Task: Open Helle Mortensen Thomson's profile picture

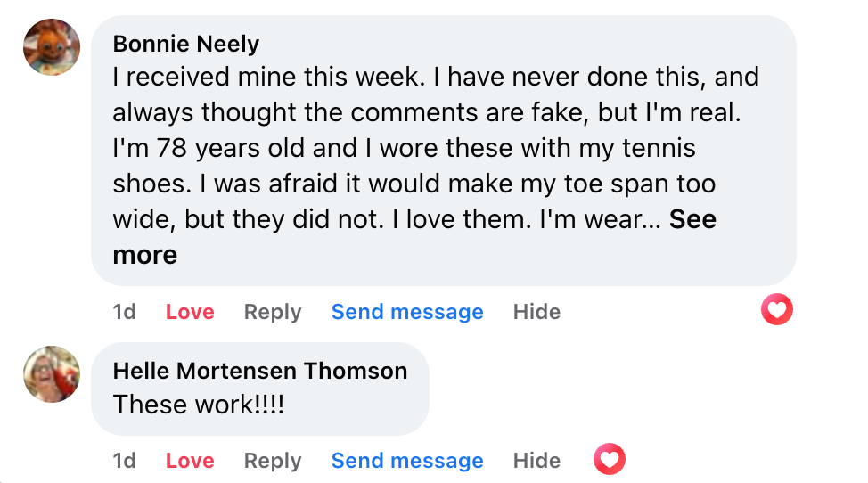Action: (x=52, y=373)
